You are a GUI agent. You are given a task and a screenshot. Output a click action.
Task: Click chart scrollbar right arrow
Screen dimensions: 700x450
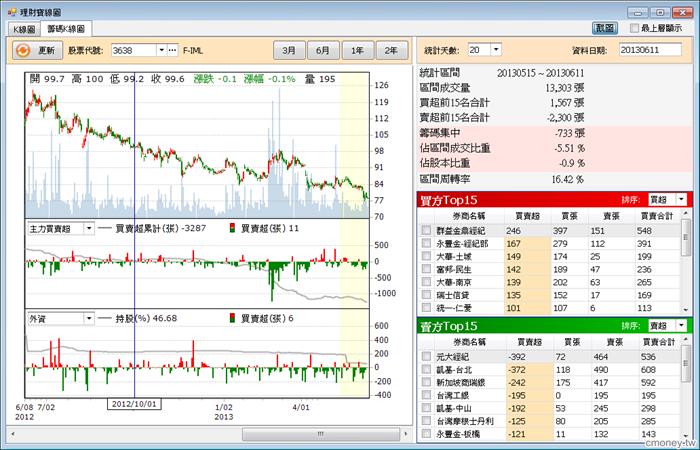click(x=405, y=434)
